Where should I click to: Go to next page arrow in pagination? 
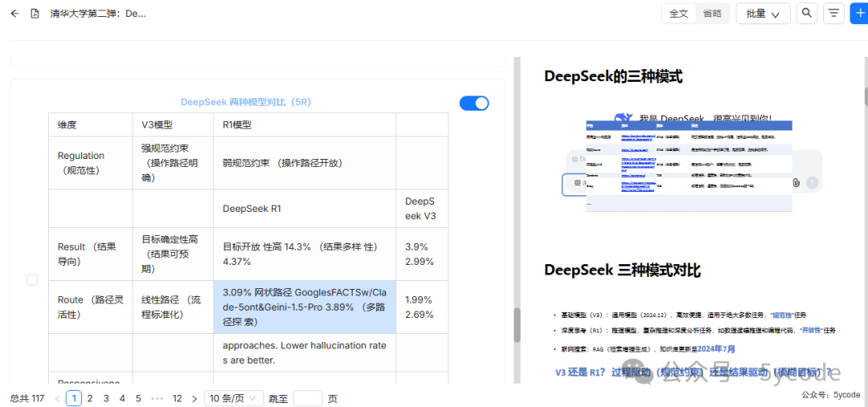pos(194,398)
